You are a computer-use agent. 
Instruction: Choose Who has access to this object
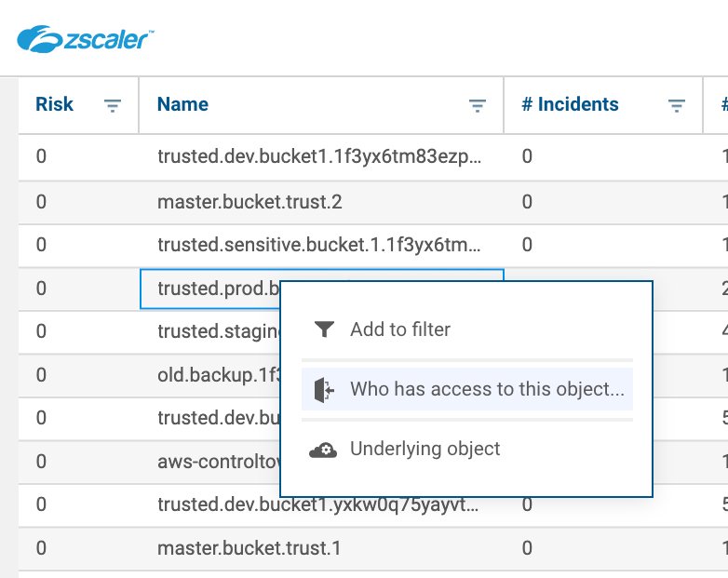[486, 389]
